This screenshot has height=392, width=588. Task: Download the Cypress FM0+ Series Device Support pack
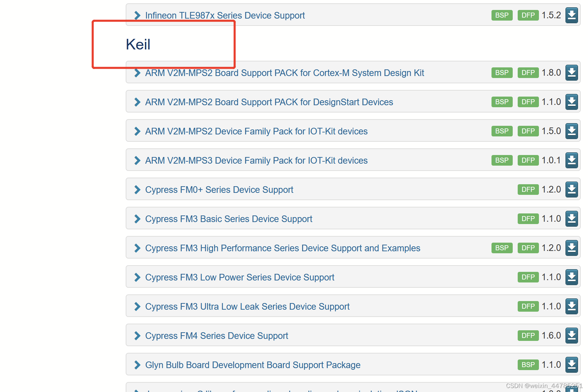(571, 189)
